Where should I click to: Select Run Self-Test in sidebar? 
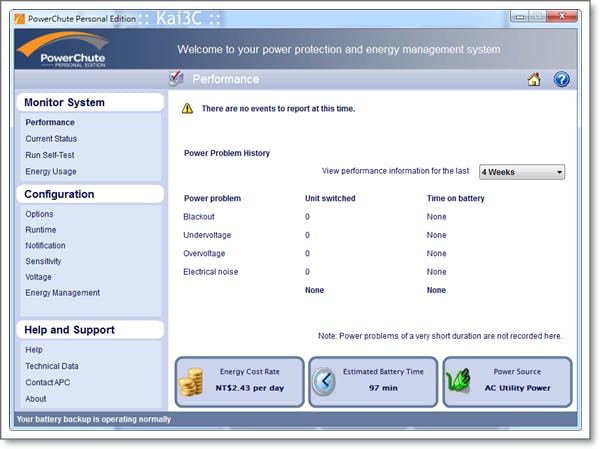click(50, 155)
